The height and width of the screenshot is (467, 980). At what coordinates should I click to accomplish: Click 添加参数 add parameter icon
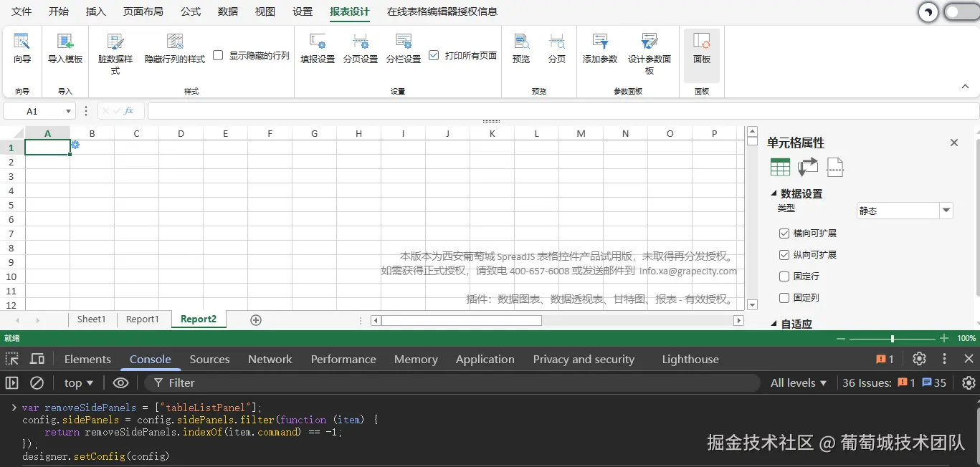pyautogui.click(x=600, y=42)
